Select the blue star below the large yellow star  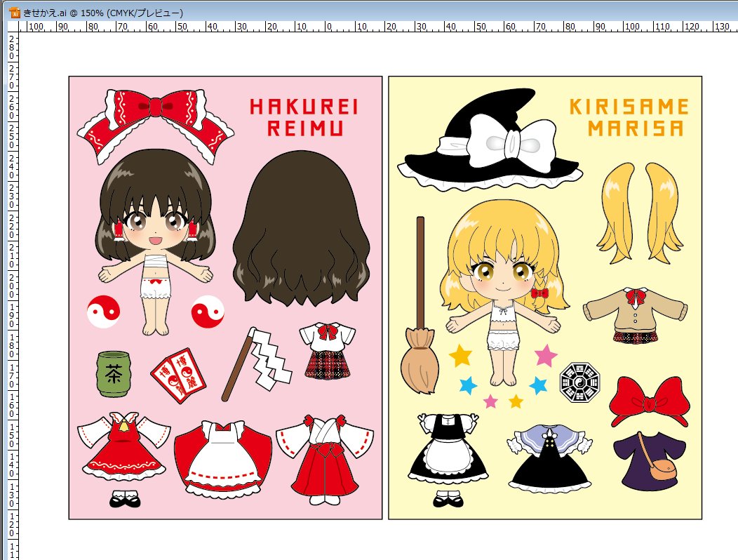click(469, 385)
